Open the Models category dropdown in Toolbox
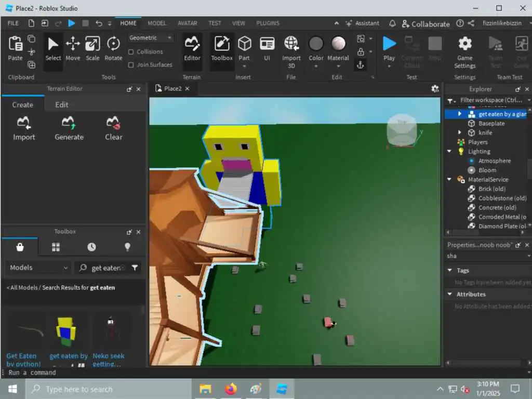Image resolution: width=532 pixels, height=399 pixels. point(38,268)
